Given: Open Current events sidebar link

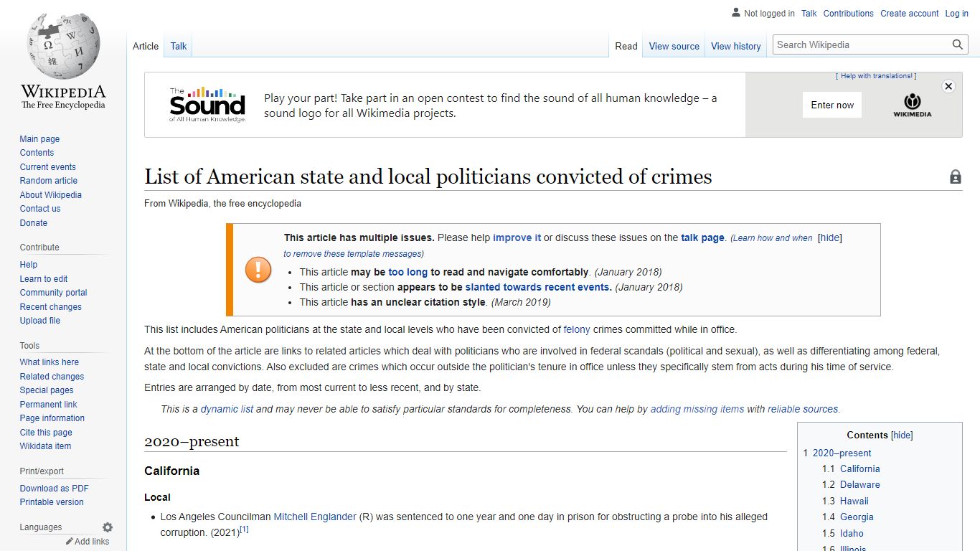Looking at the screenshot, I should [x=47, y=167].
